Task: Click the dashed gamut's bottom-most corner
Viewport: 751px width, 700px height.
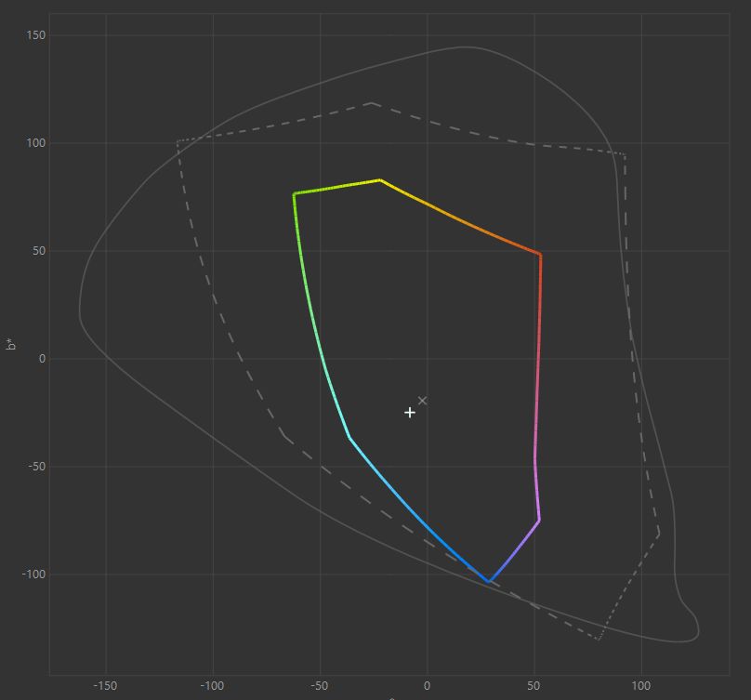Action: click(x=599, y=640)
